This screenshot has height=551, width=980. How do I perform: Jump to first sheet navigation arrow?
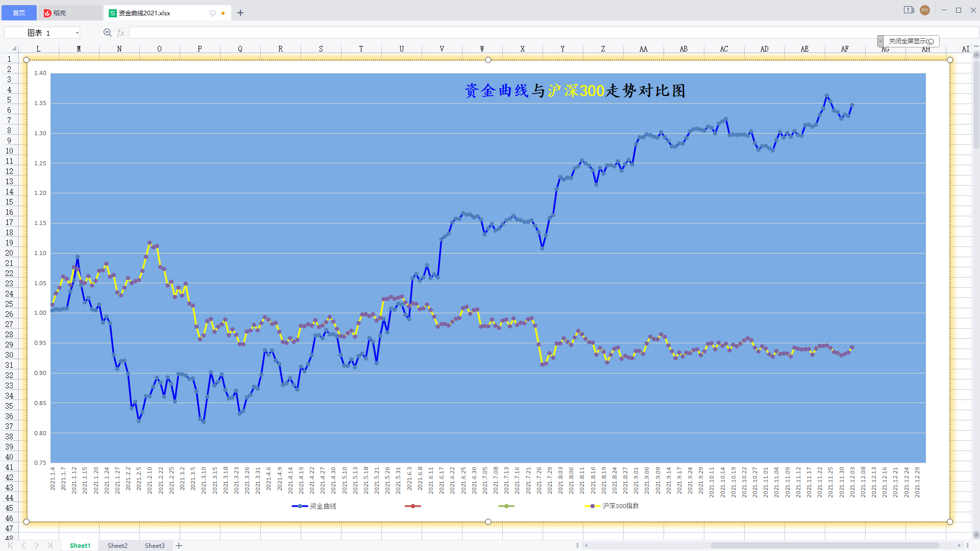10,545
